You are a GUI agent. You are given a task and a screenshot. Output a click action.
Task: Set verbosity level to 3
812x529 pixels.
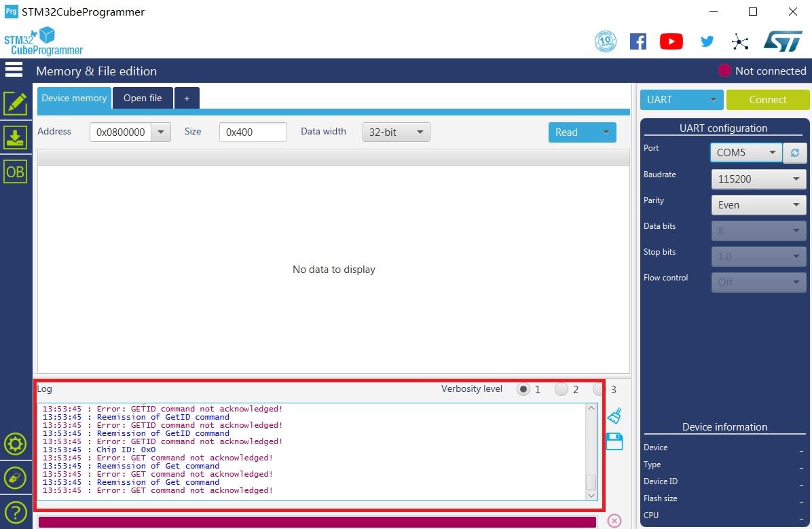[x=599, y=389]
